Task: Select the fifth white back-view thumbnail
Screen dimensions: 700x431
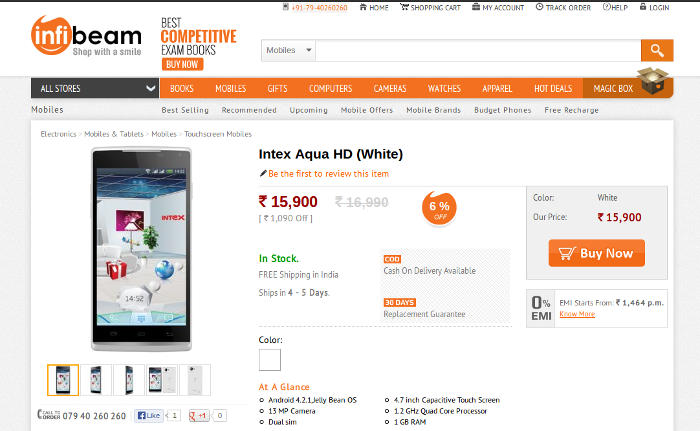Action: point(195,380)
